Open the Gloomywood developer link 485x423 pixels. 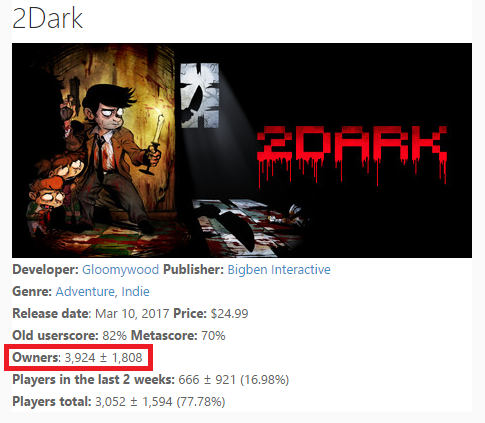click(x=120, y=270)
